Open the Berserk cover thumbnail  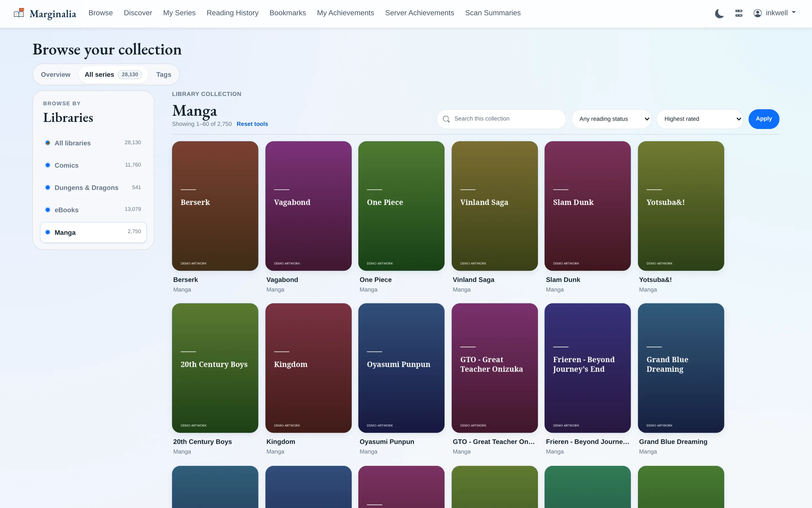(x=215, y=206)
